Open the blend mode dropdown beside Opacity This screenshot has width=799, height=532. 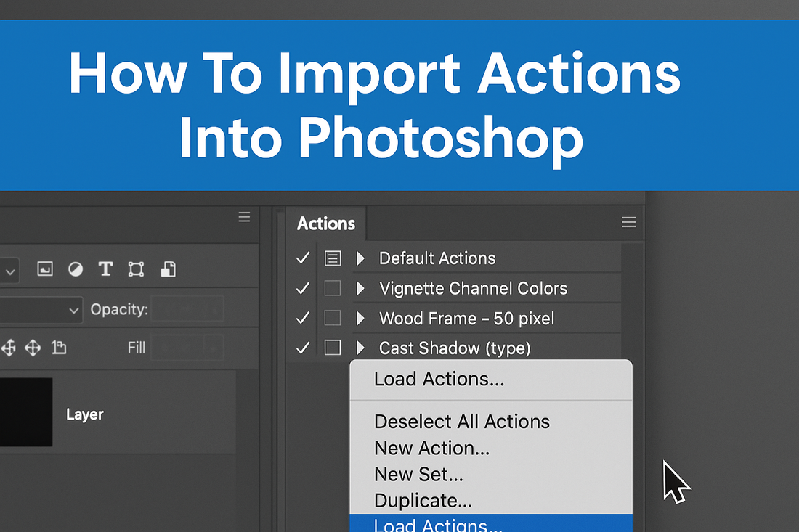tap(41, 309)
